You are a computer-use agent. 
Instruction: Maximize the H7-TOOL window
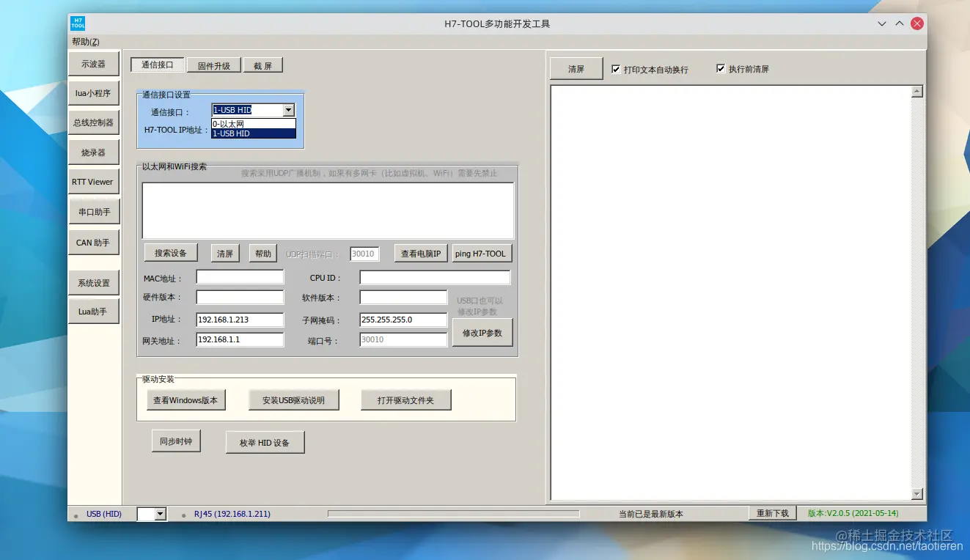pos(900,23)
